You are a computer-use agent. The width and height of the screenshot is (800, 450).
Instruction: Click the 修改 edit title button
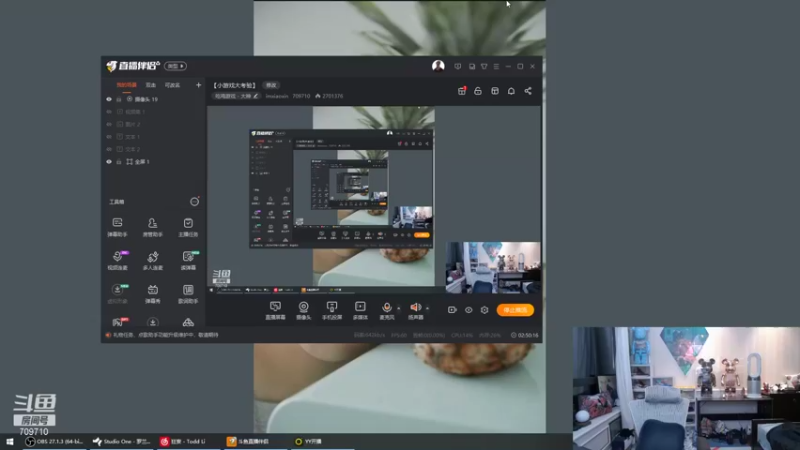click(271, 85)
